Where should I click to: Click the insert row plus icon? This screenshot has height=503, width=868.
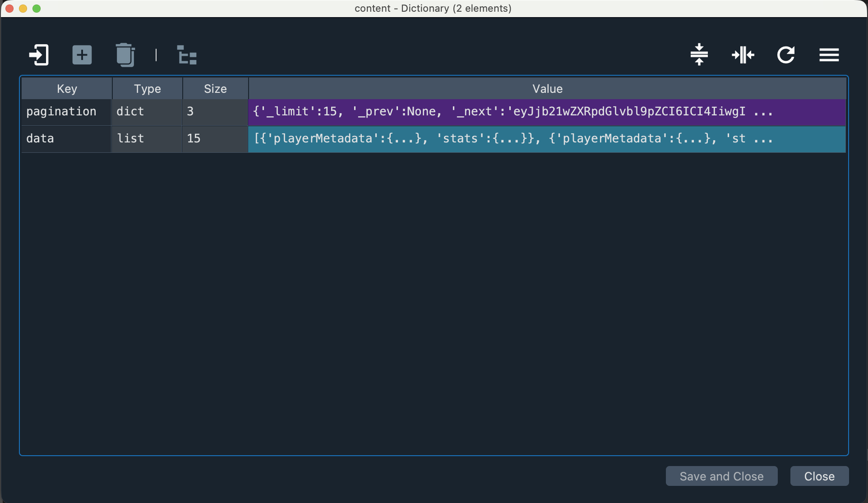[82, 55]
